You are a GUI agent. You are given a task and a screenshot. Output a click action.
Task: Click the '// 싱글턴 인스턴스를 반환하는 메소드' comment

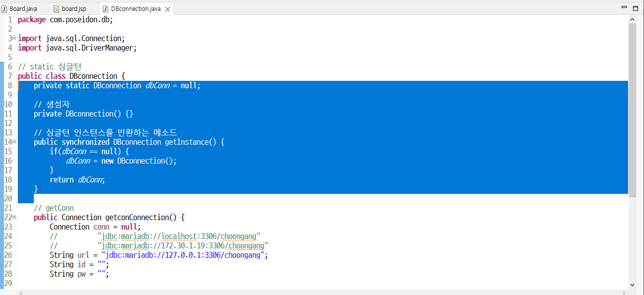(105, 133)
